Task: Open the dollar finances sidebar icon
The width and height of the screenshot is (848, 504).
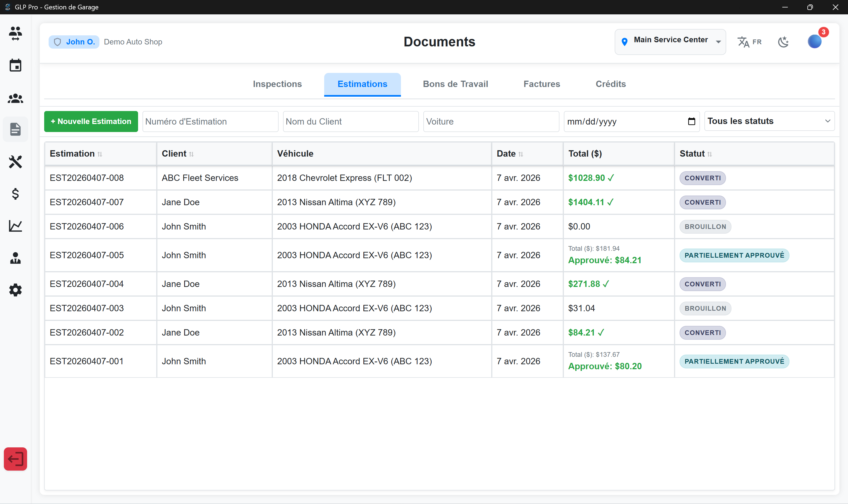Action: click(x=15, y=194)
